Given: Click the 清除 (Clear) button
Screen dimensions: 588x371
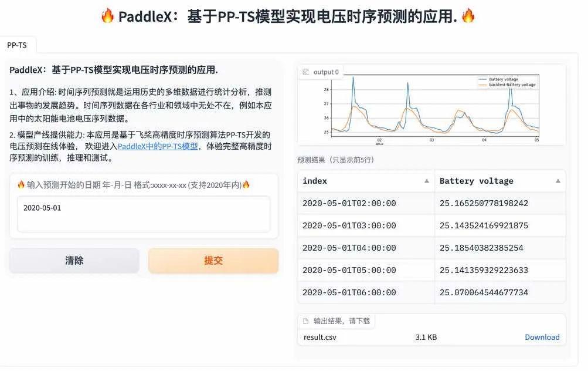Looking at the screenshot, I should (74, 260).
